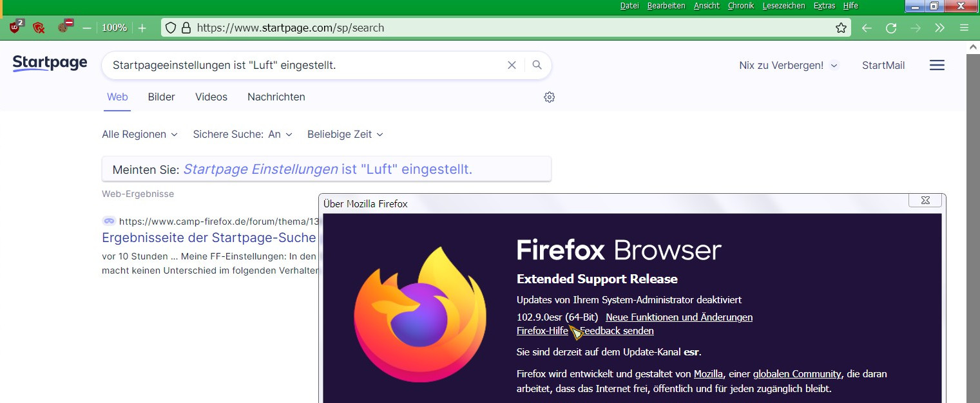Submit search with magnifier icon
The height and width of the screenshot is (403, 980).
pos(537,65)
